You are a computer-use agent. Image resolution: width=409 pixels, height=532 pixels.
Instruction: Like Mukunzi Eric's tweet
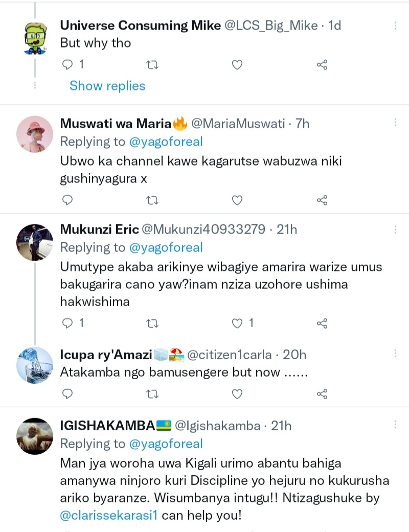[x=237, y=323]
